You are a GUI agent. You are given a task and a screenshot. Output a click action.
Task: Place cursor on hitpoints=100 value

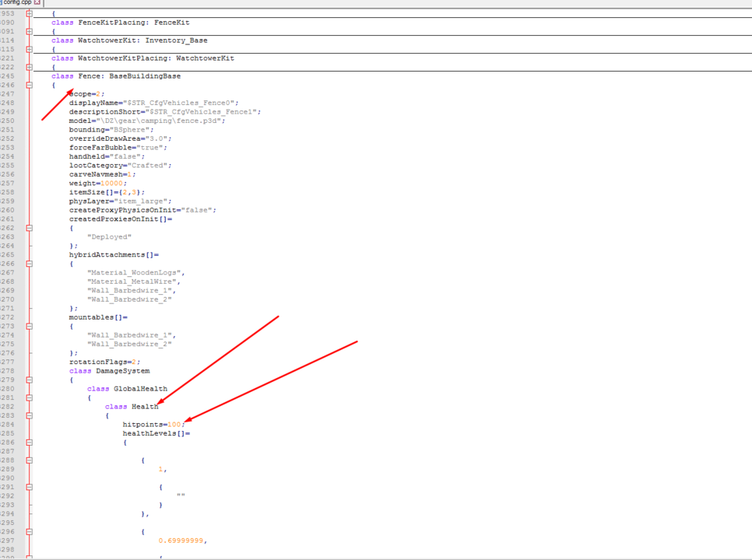point(174,425)
